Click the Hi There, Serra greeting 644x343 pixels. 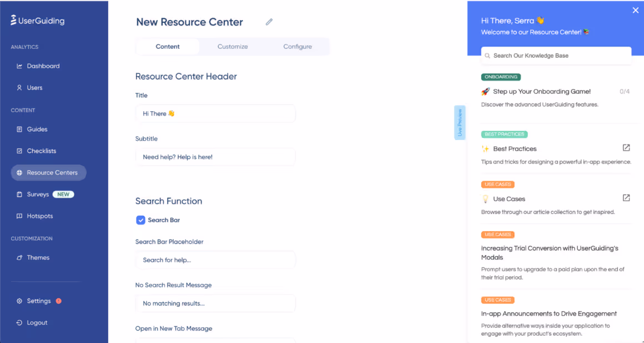[x=512, y=21]
